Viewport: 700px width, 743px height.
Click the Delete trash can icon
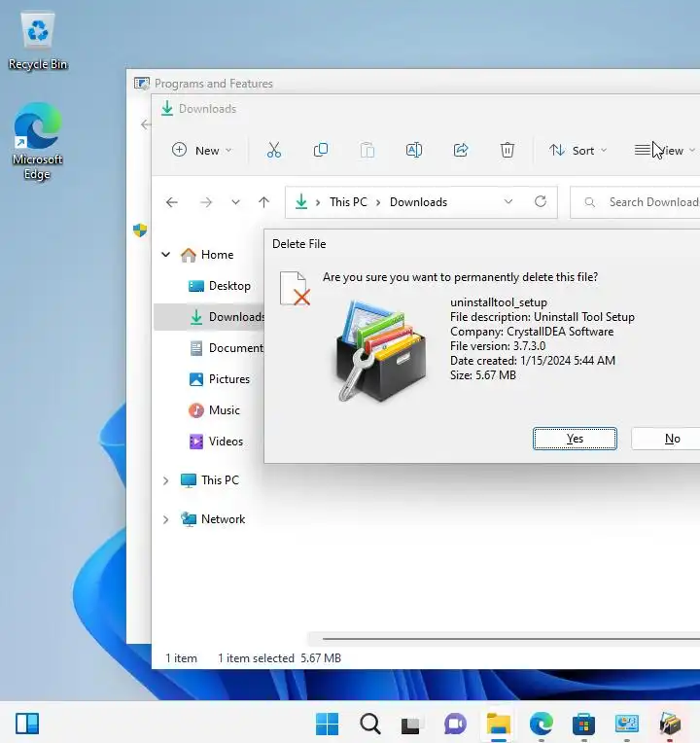[507, 150]
